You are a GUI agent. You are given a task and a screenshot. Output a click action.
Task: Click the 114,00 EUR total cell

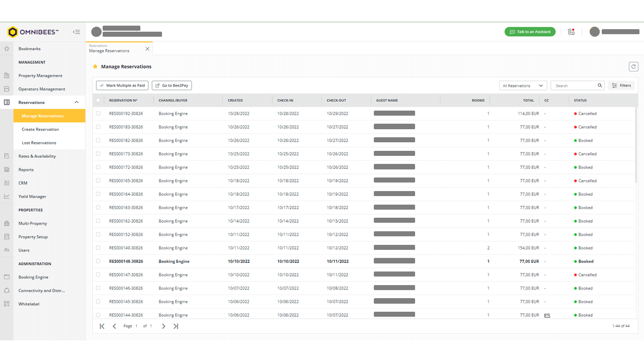(x=529, y=114)
